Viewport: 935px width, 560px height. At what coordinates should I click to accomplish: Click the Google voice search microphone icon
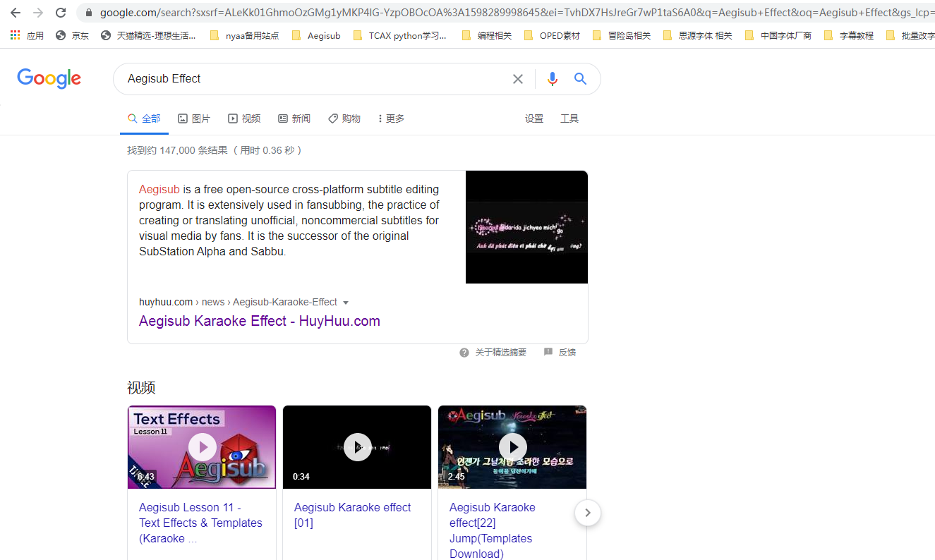553,78
